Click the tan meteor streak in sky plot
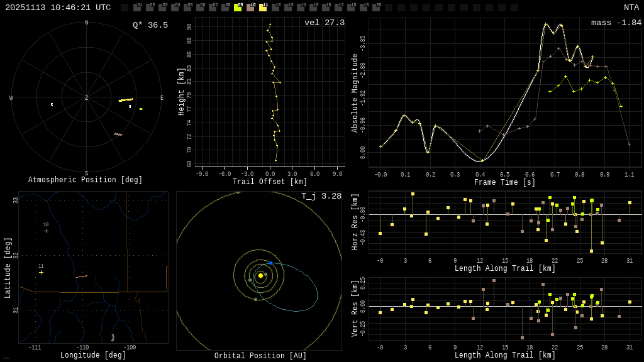The image size is (644, 362). (118, 134)
